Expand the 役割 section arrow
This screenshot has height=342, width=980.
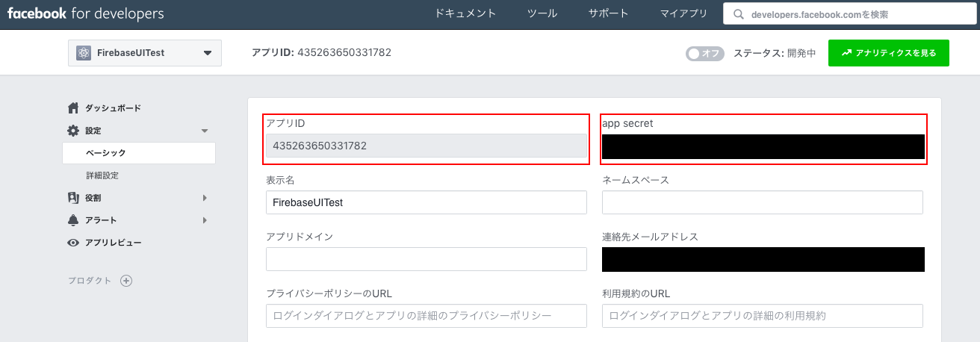click(x=205, y=198)
